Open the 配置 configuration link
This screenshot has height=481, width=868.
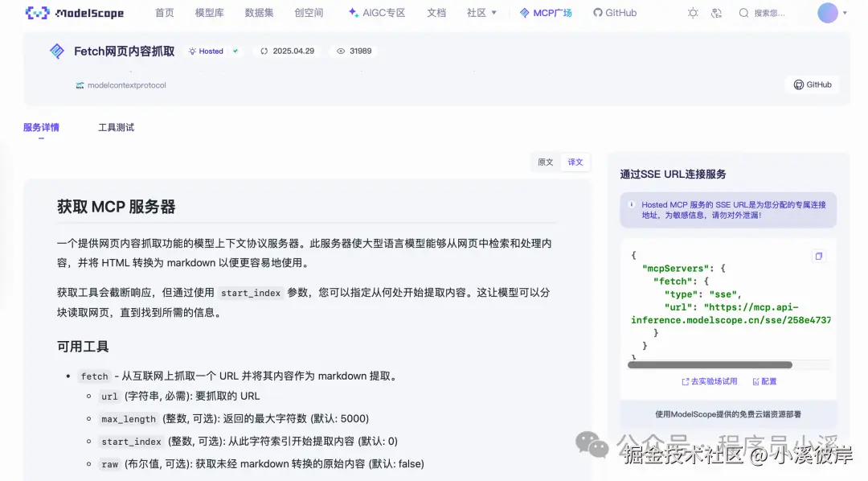coord(764,381)
